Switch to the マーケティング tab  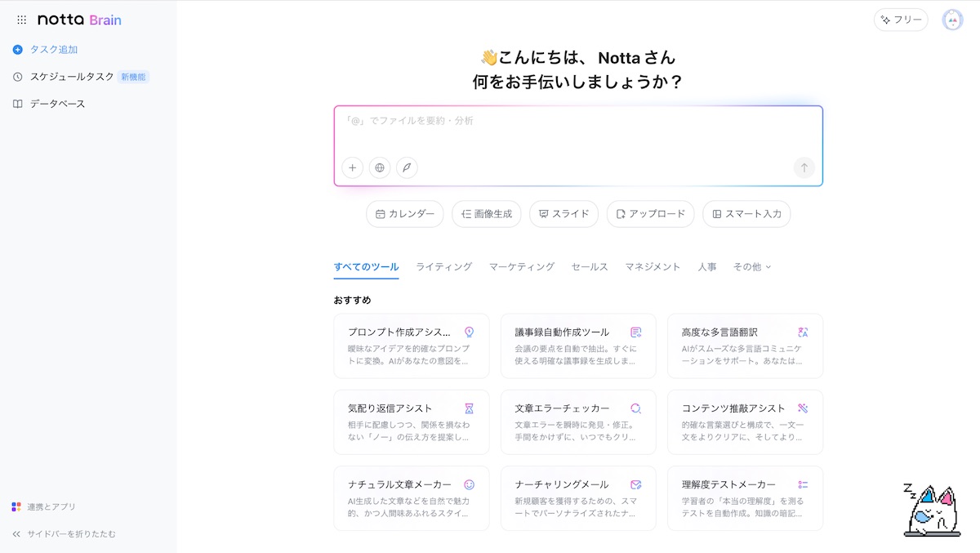(522, 267)
